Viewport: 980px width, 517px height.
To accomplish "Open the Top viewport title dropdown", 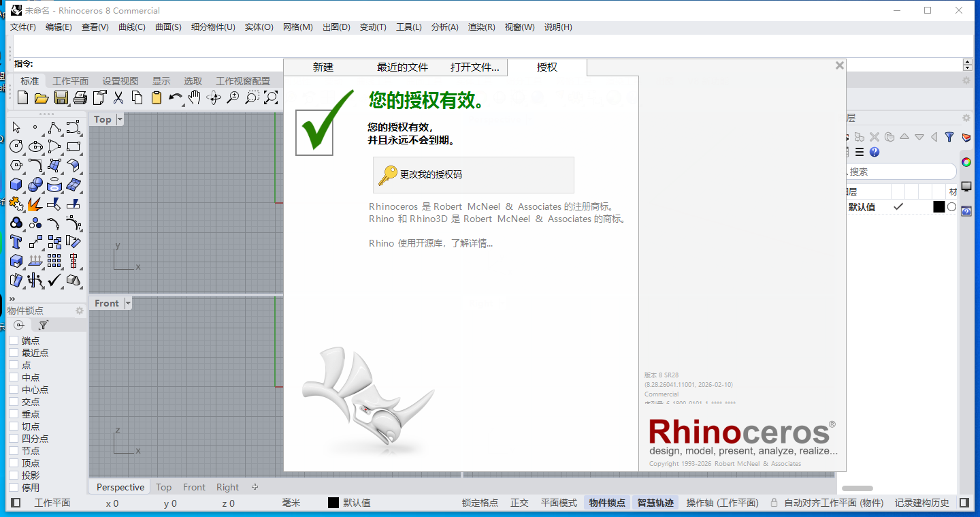I will (118, 119).
